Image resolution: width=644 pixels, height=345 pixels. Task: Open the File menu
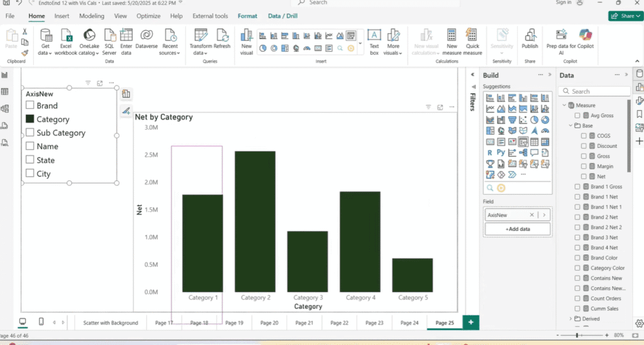[10, 16]
